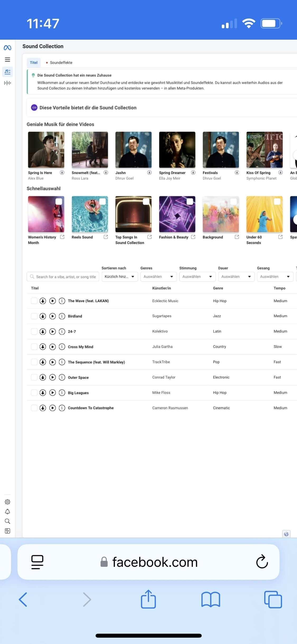
Task: Check the Top Songs card checkbox
Action: [x=146, y=201]
